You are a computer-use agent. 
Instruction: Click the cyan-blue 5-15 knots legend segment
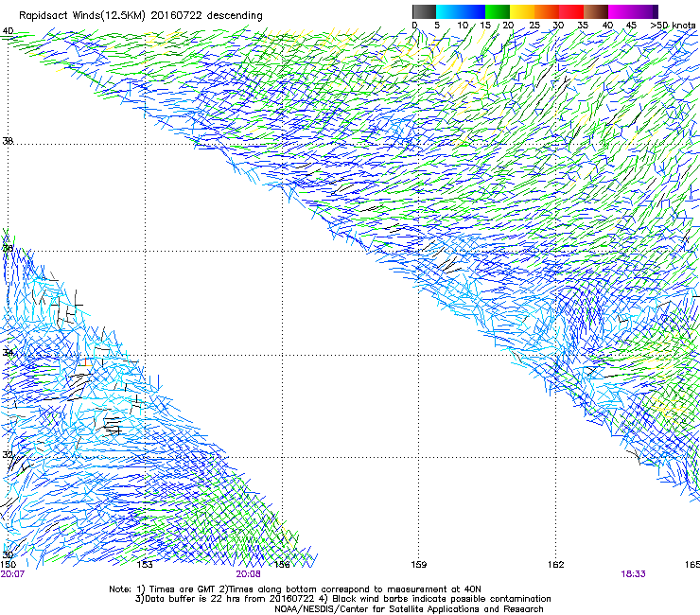click(x=461, y=11)
